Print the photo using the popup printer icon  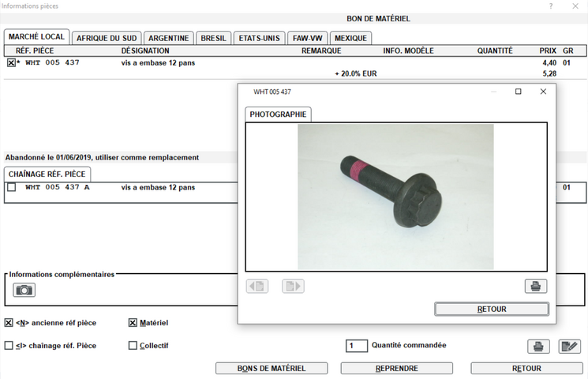point(535,286)
